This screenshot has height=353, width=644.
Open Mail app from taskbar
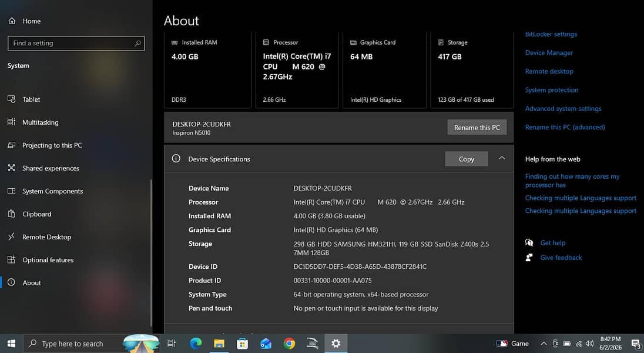[266, 344]
